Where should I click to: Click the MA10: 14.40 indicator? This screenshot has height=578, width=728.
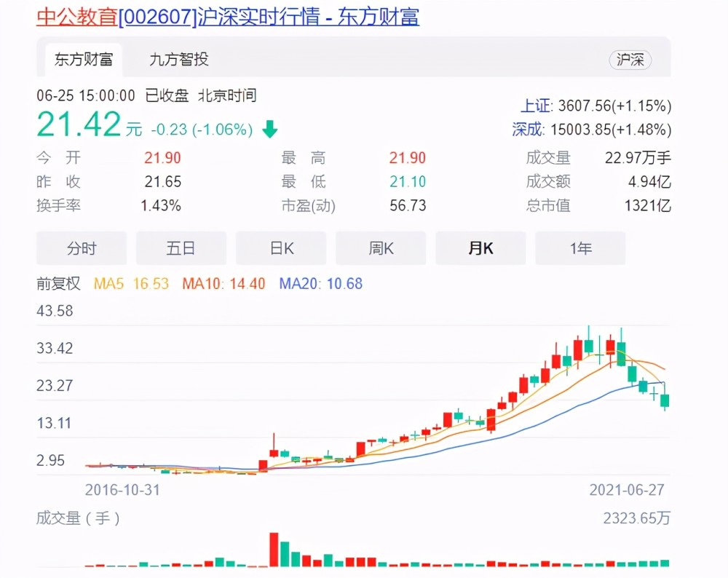223,284
